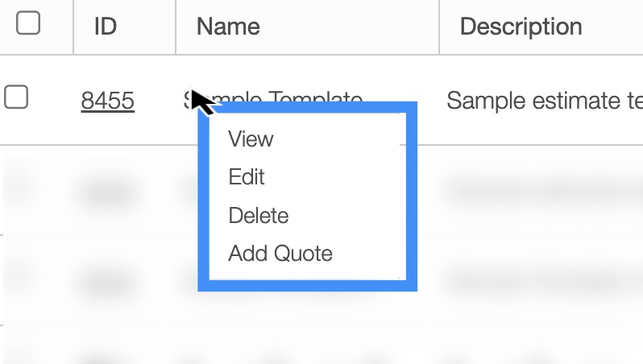Tick the checkbox for row 8455
The image size is (643, 364).
point(16,98)
